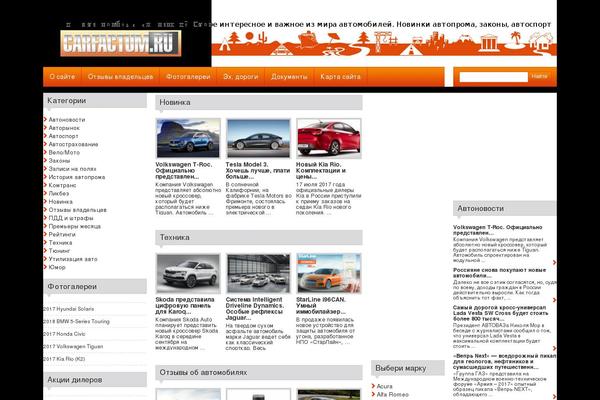Open the 'ПДД и штрафы' category
This screenshot has width=600, height=400.
pos(71,218)
